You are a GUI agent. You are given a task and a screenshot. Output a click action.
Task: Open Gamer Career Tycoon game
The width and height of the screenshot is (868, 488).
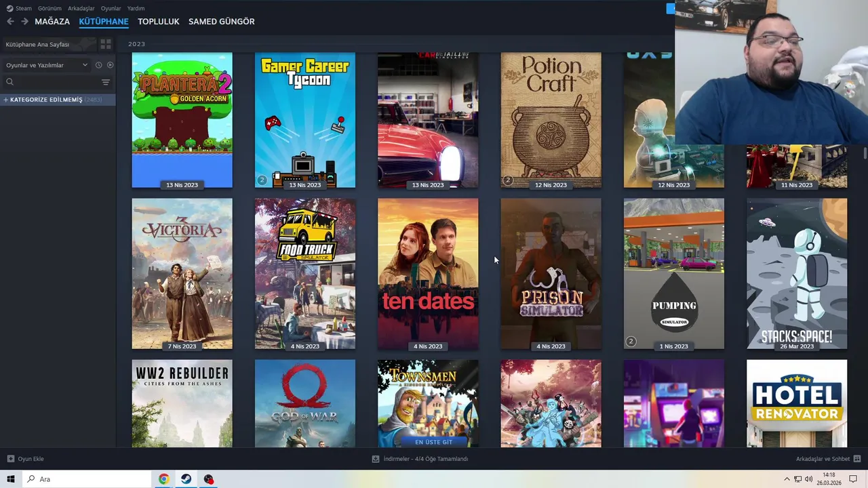click(x=305, y=120)
